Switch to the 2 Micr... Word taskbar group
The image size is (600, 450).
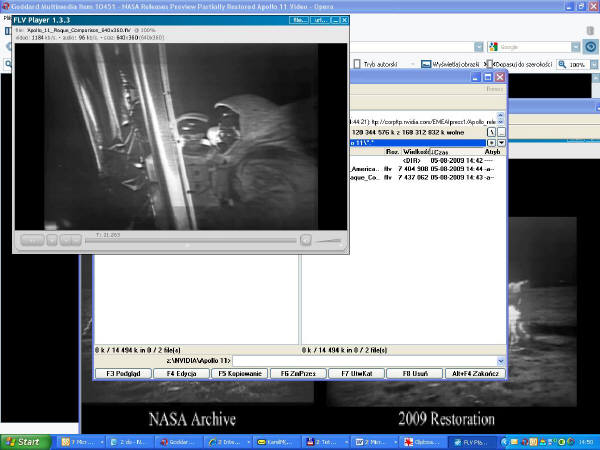click(375, 442)
